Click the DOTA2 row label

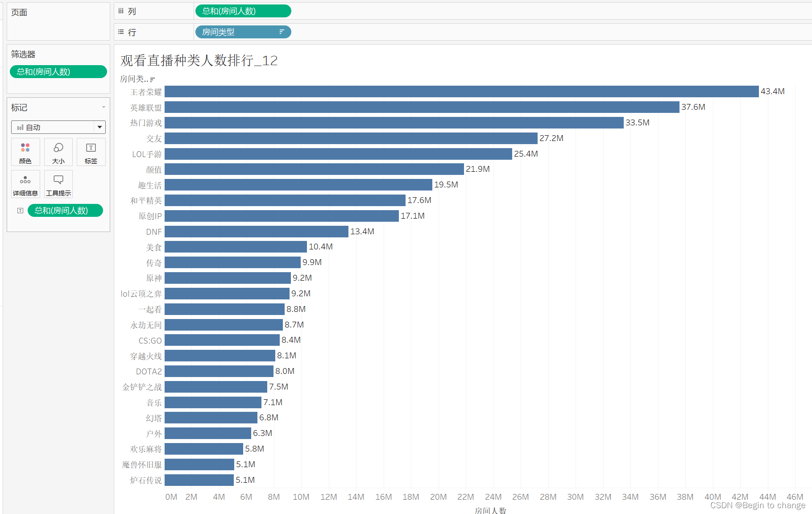[x=149, y=371]
